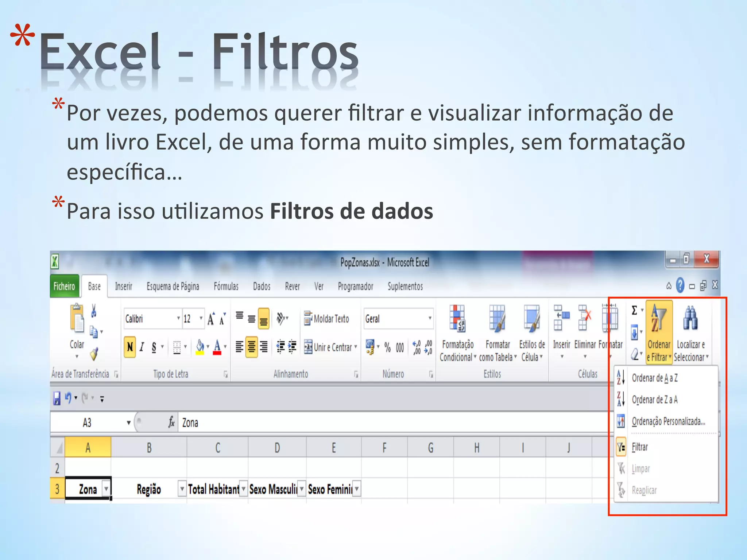The image size is (747, 560).
Task: Decrease font size with small A icon
Action: tap(222, 319)
